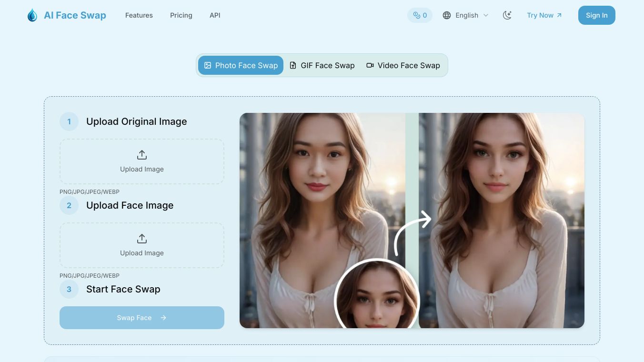Click the globe language icon
Screen dimensions: 644x362
[447, 15]
